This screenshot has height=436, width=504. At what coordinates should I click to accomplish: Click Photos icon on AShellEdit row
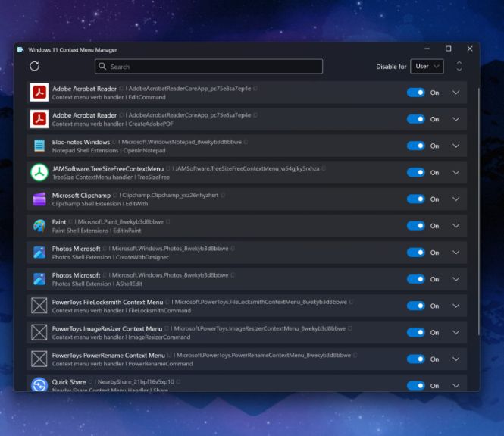click(x=39, y=279)
